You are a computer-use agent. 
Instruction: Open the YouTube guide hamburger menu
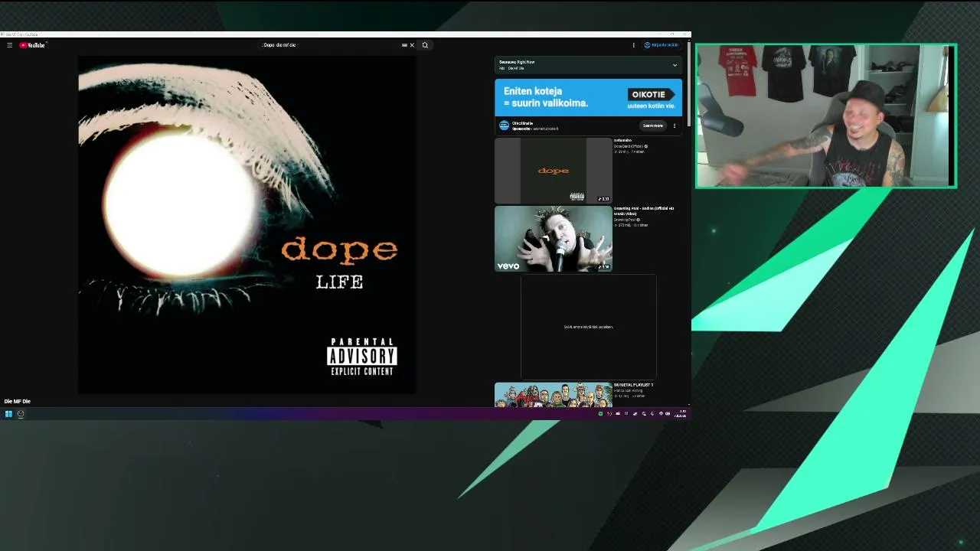click(9, 45)
